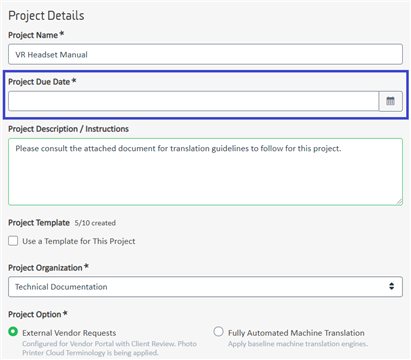
Task: Click the Fully Automated Machine Translation label text
Action: 296,333
